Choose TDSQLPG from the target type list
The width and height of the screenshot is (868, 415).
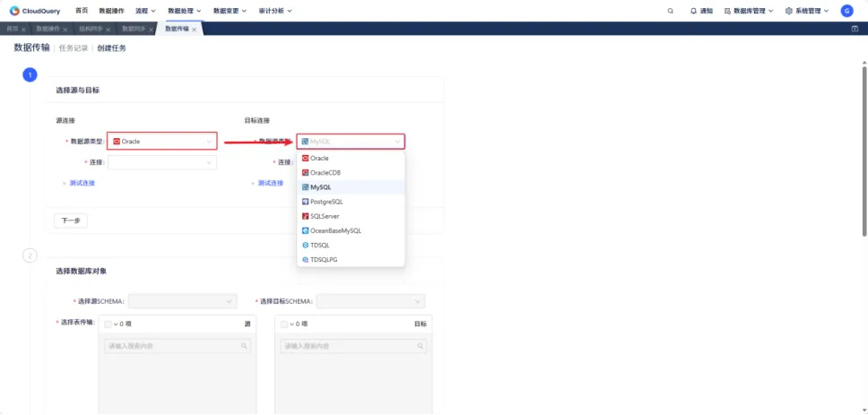[x=351, y=259]
